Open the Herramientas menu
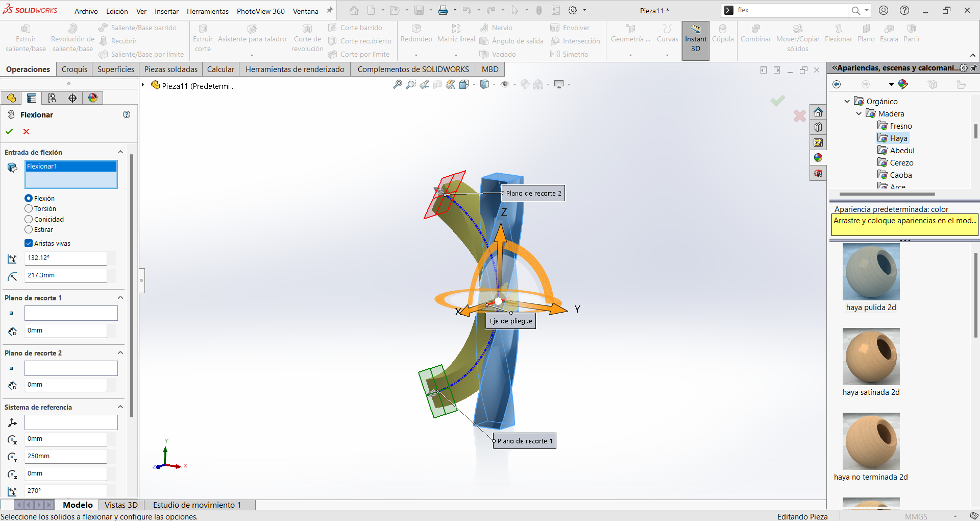This screenshot has height=521, width=980. click(x=207, y=11)
